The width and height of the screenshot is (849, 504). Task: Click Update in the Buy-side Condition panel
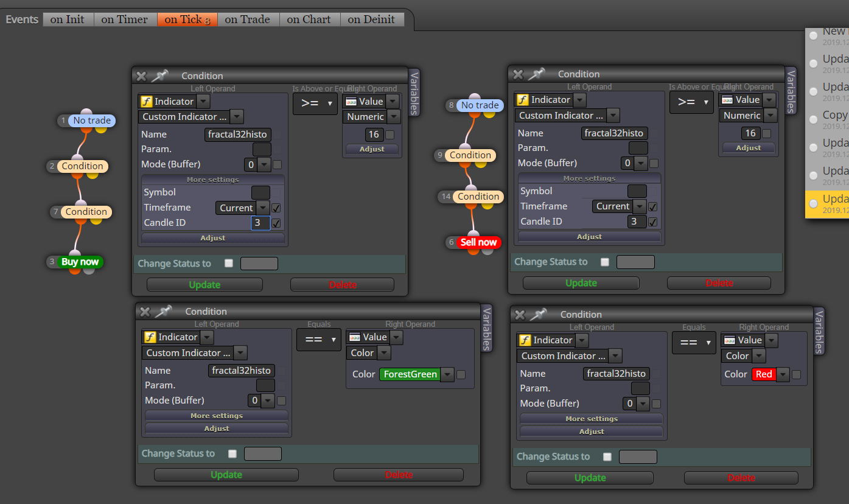coord(204,285)
